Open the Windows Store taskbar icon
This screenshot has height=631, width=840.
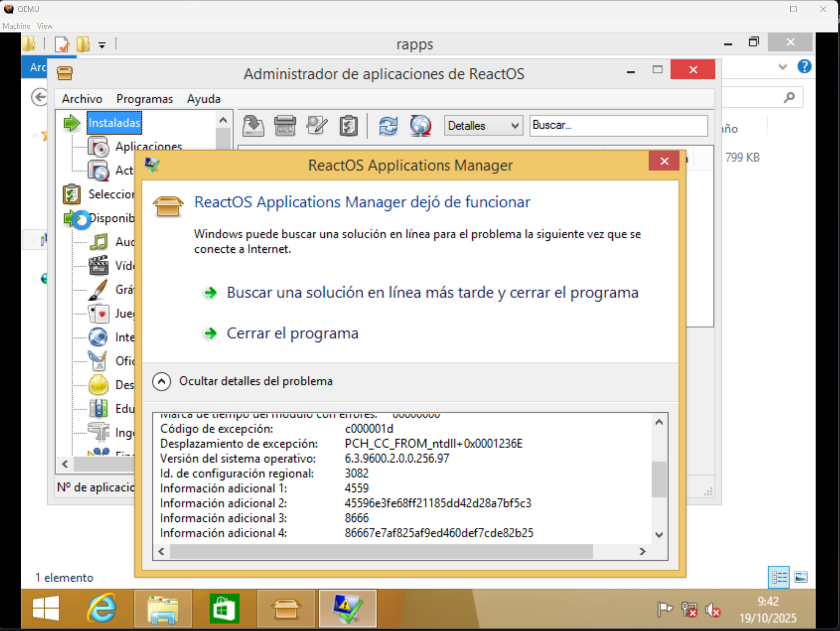point(224,609)
